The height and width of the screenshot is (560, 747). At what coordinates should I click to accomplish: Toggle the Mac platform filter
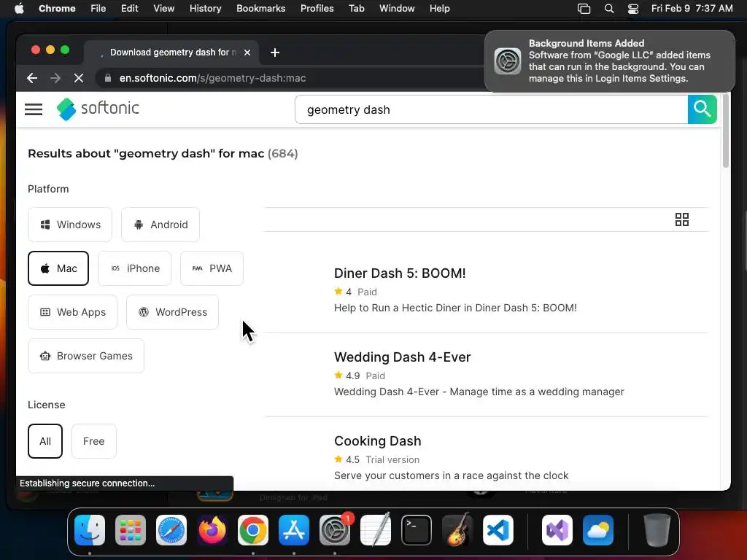point(58,268)
